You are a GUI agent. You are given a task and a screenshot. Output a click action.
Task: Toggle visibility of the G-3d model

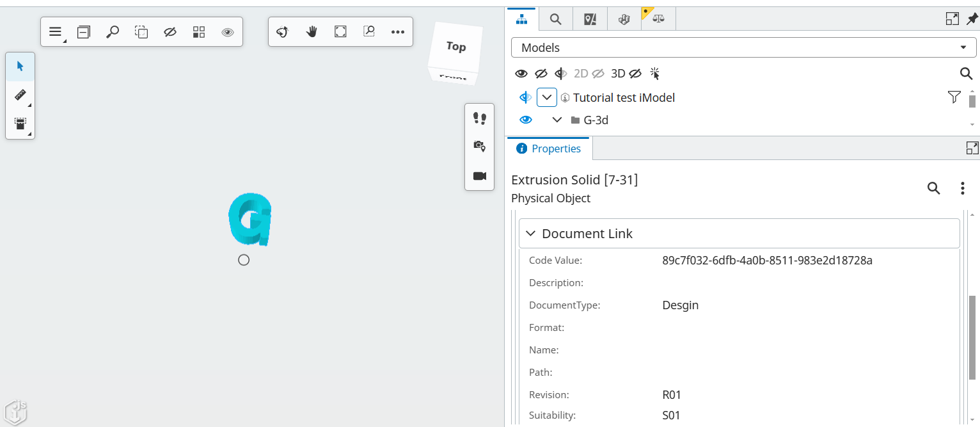[x=525, y=120]
